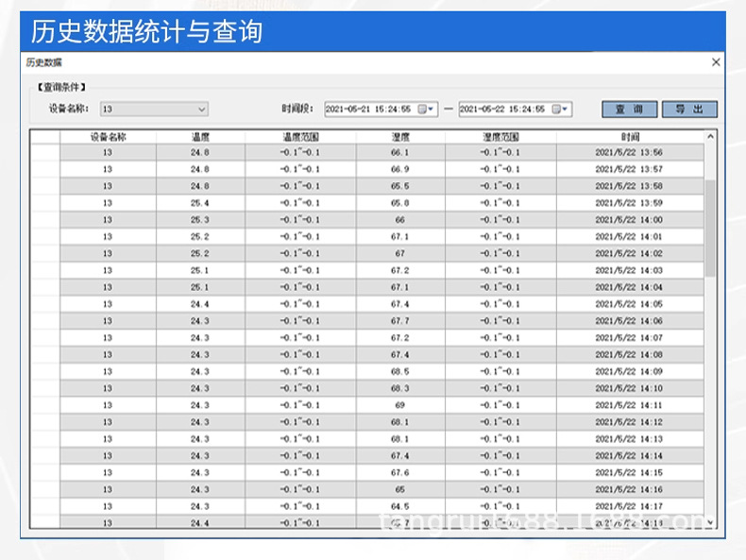Screen dimensions: 746x560
Task: Click humidity value 68.3 in 14:10 row
Action: pyautogui.click(x=400, y=389)
